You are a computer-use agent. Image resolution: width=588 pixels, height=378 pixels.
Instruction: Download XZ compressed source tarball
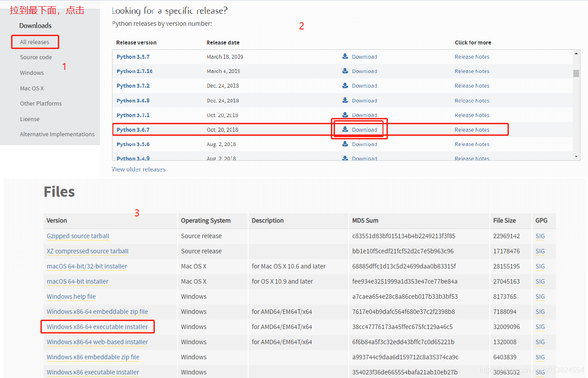coord(88,251)
